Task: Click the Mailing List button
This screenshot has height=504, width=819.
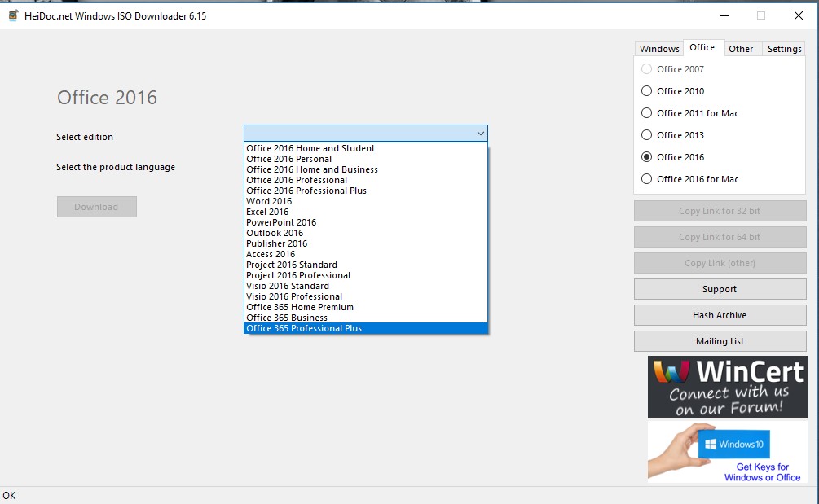Action: [720, 341]
